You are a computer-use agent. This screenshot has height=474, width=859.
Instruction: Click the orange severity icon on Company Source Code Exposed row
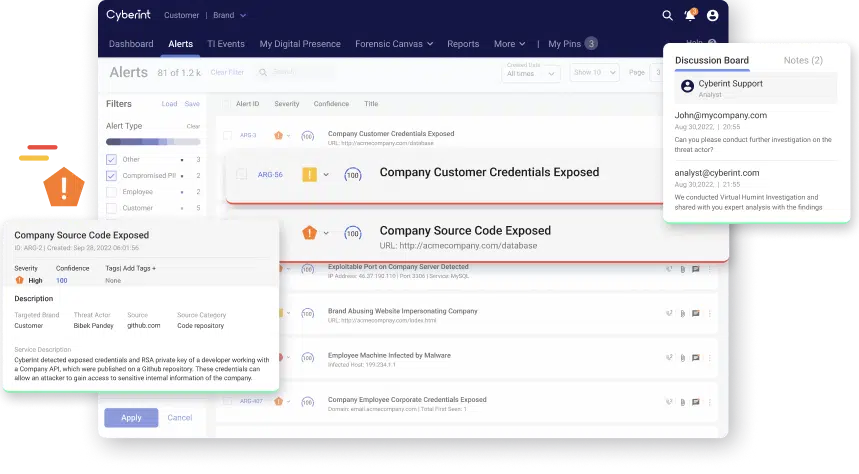pyautogui.click(x=310, y=233)
